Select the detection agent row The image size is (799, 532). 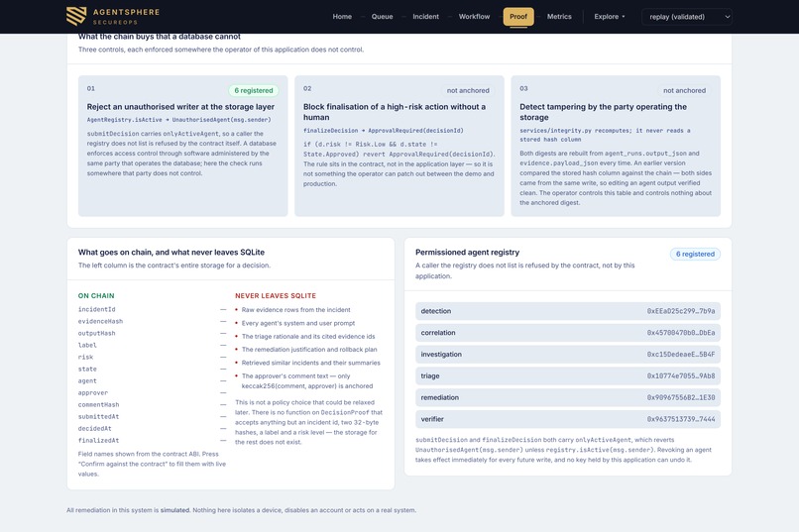[568, 311]
